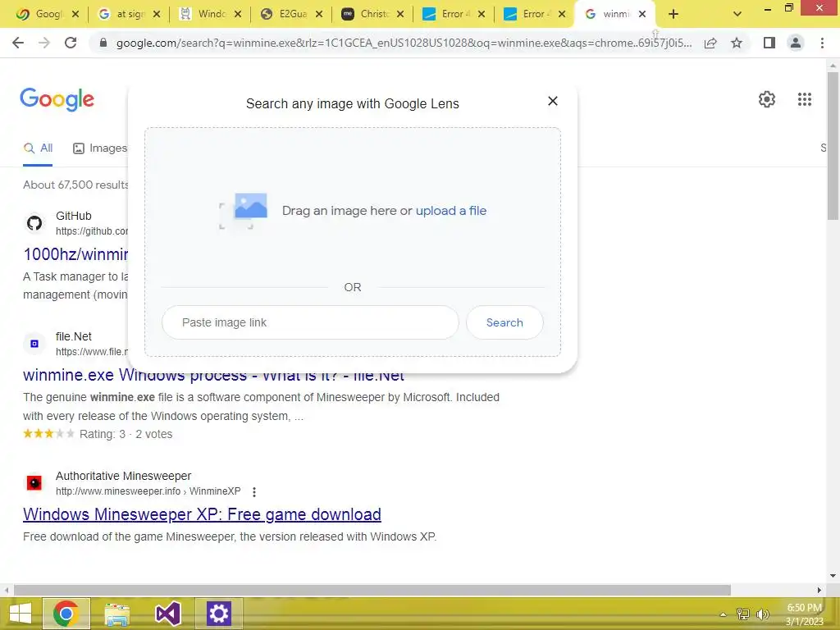Close the E2Guardian tab

319,15
